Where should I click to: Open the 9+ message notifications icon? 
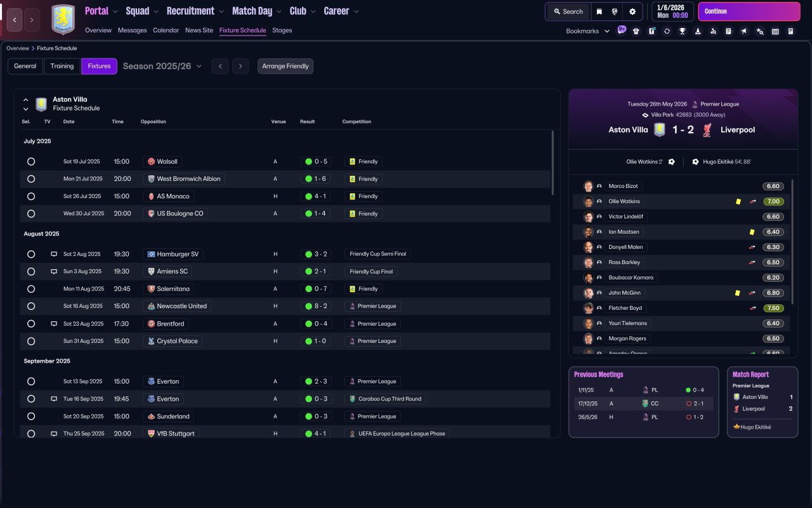tap(622, 30)
